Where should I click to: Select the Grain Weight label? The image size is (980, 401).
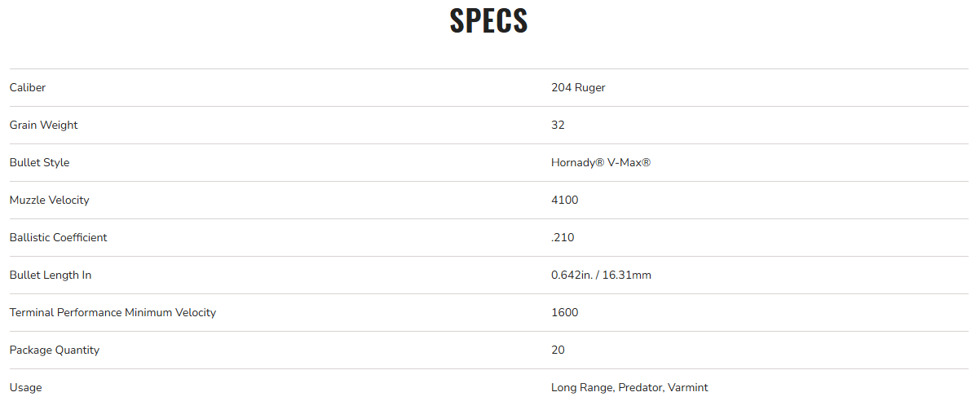(44, 125)
